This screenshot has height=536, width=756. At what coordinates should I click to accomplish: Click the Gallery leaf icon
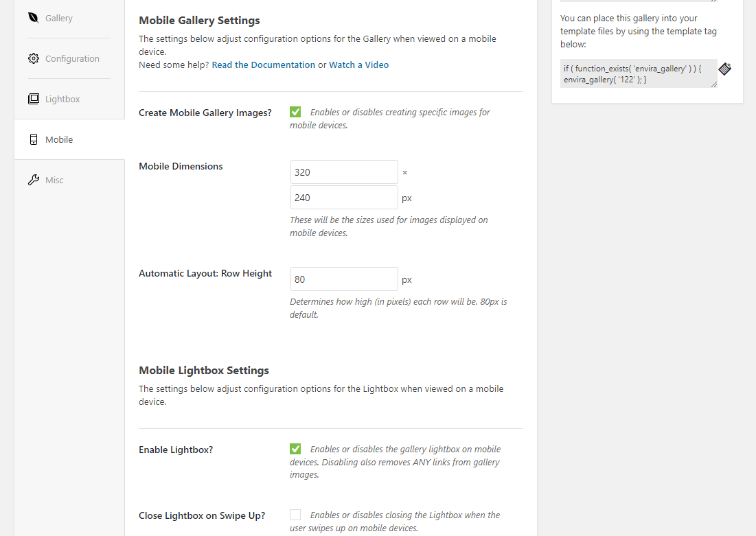click(x=33, y=18)
